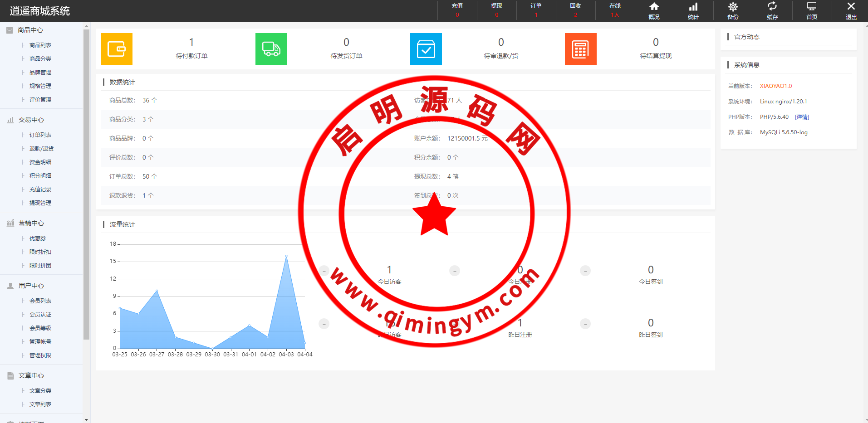Click the yellow wallet 待付款订单 icon
Viewport: 868px width, 423px height.
tap(117, 49)
